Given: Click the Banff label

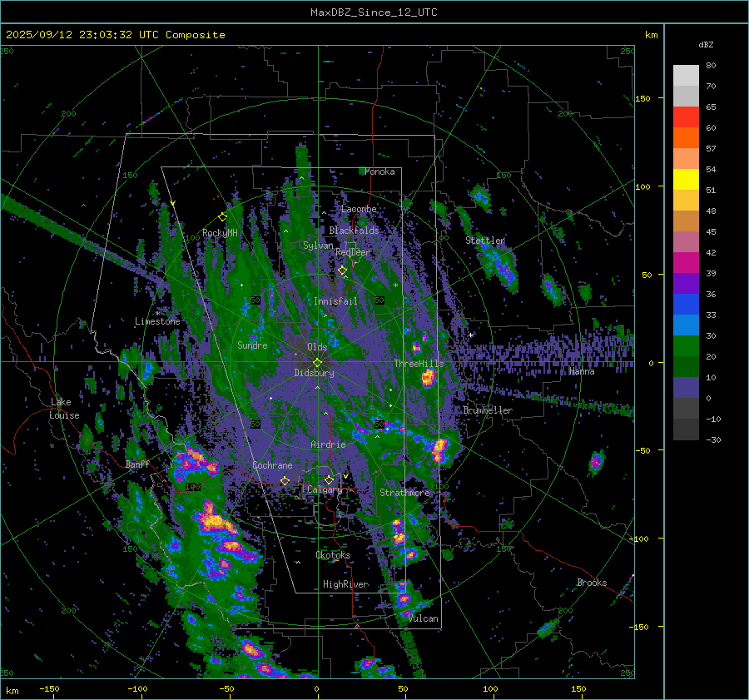Looking at the screenshot, I should (x=137, y=464).
